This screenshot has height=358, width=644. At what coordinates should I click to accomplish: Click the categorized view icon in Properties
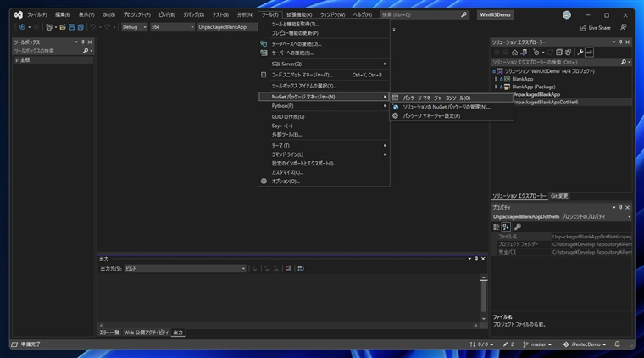coord(497,227)
